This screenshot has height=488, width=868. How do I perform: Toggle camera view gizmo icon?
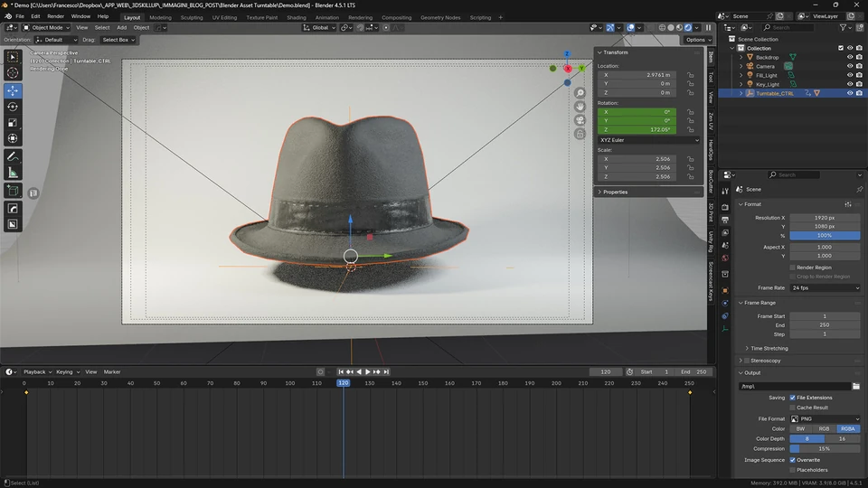tap(580, 120)
